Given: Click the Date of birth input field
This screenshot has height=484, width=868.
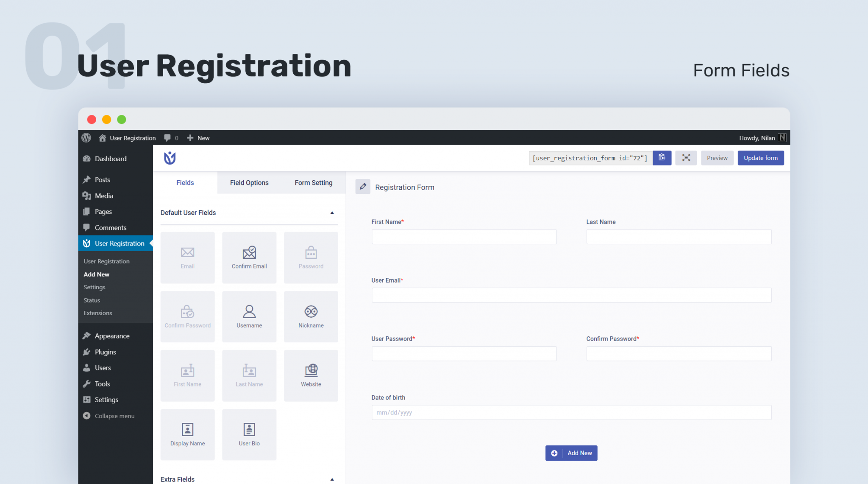Looking at the screenshot, I should [570, 412].
